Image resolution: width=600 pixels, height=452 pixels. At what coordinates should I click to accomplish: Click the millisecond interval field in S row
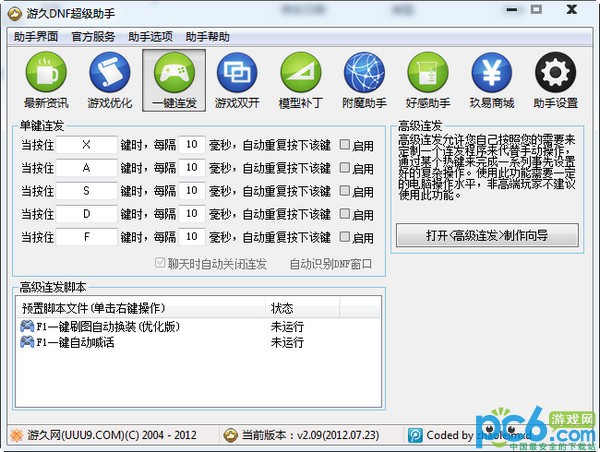192,191
